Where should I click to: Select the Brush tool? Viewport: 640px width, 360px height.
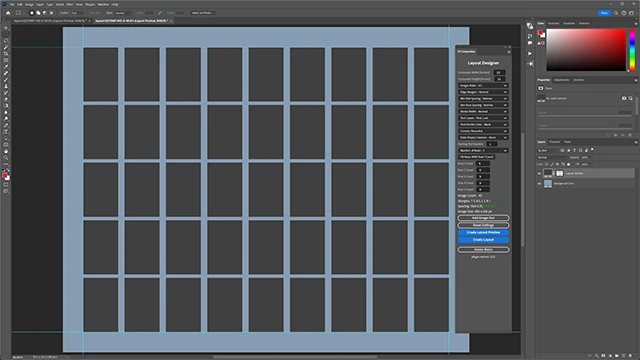pyautogui.click(x=6, y=80)
